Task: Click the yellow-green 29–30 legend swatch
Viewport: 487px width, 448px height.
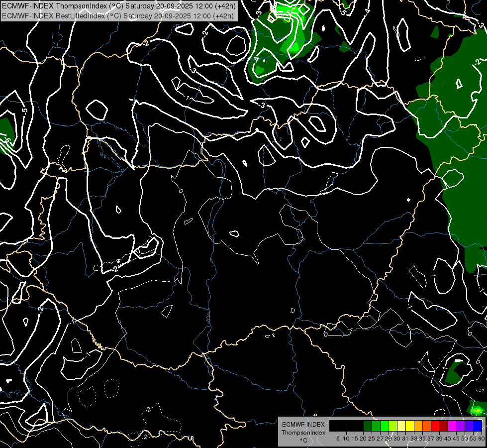Action: pyautogui.click(x=393, y=426)
